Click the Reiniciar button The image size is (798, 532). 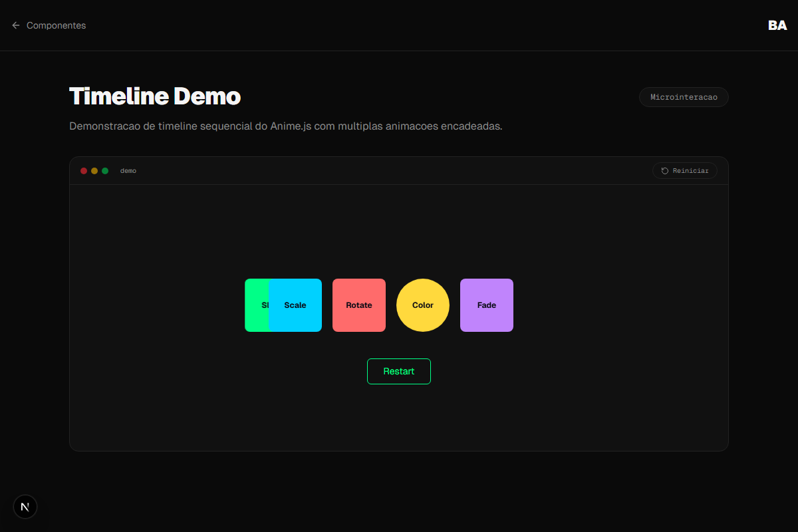coord(684,170)
